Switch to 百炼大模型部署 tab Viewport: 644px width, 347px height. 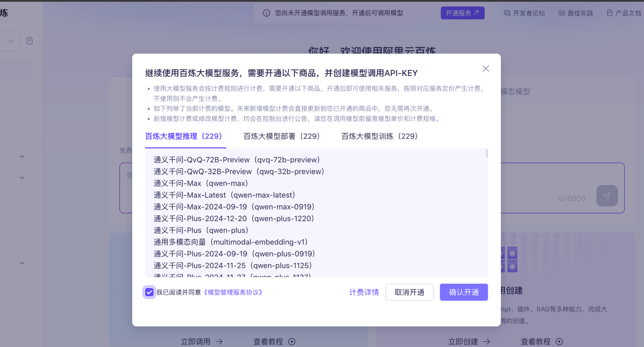281,136
